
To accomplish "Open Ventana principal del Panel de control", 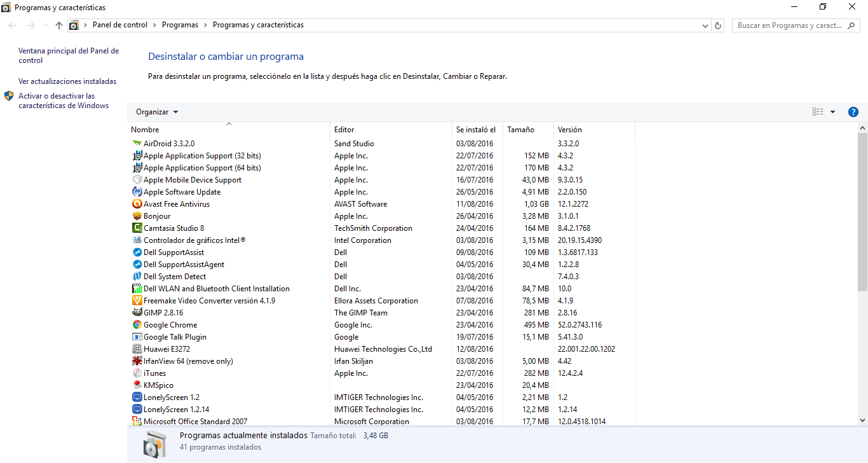I will (69, 55).
